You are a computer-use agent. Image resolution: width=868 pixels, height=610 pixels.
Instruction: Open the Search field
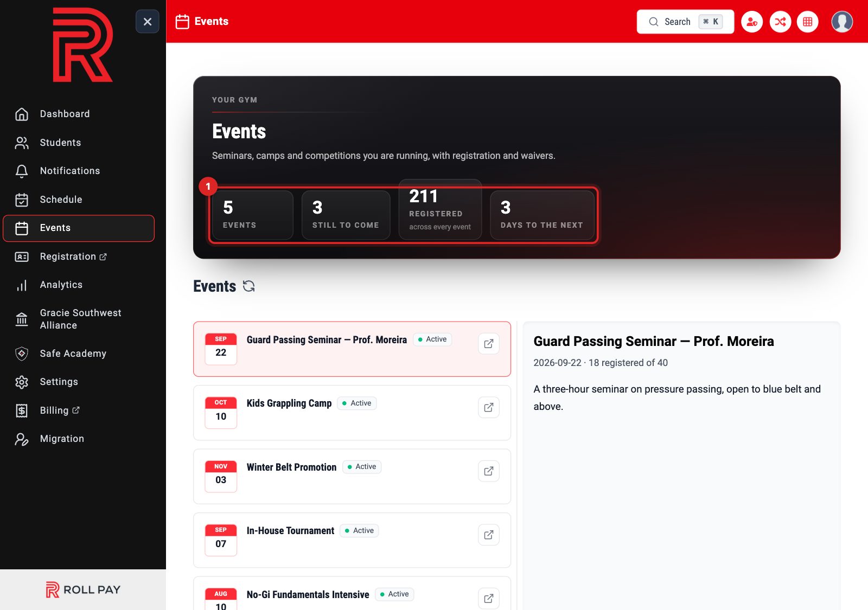(x=685, y=22)
